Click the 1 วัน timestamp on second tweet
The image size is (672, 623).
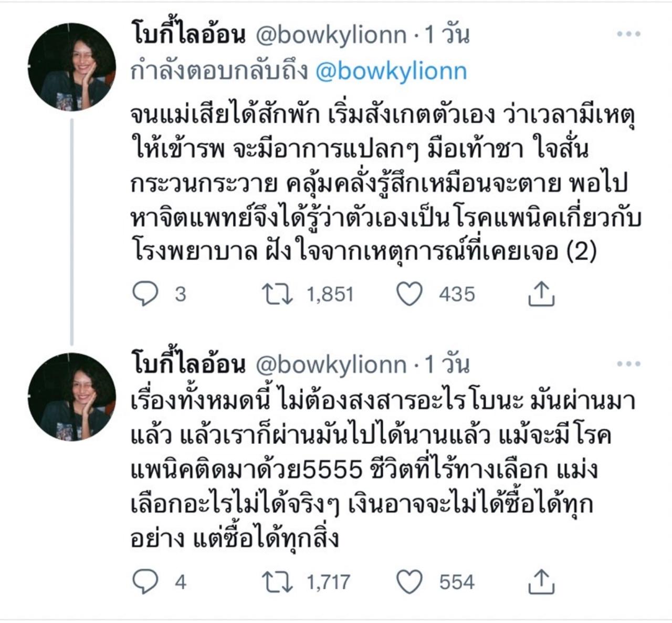coord(446,365)
